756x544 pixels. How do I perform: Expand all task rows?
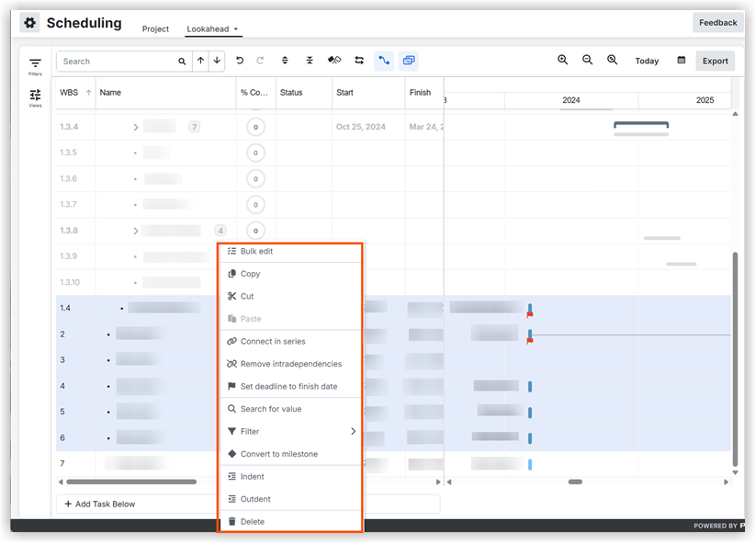(285, 61)
